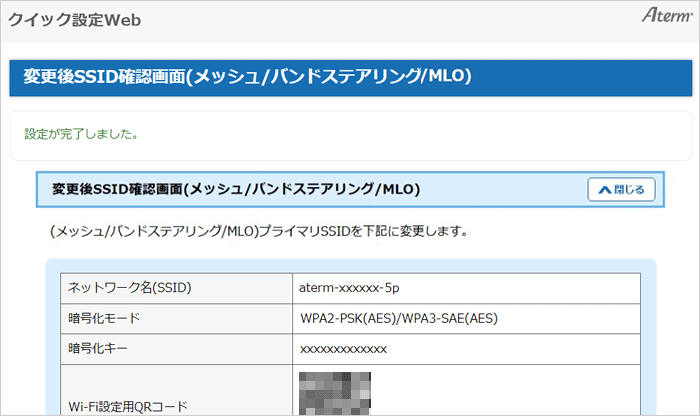Select the SSID value aterm-xxxxxx-5p
Viewport: 700px width, 416px height.
(x=351, y=288)
